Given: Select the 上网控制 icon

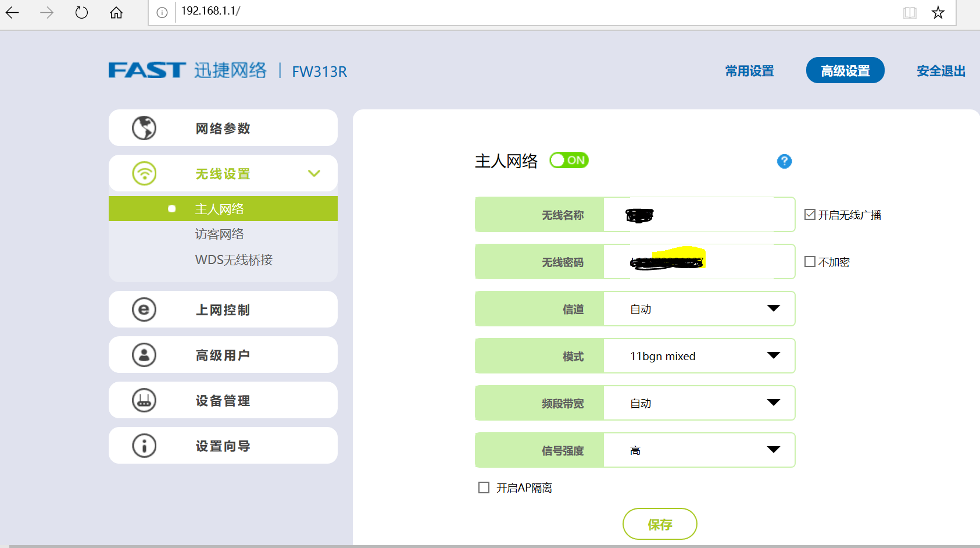Looking at the screenshot, I should (144, 309).
